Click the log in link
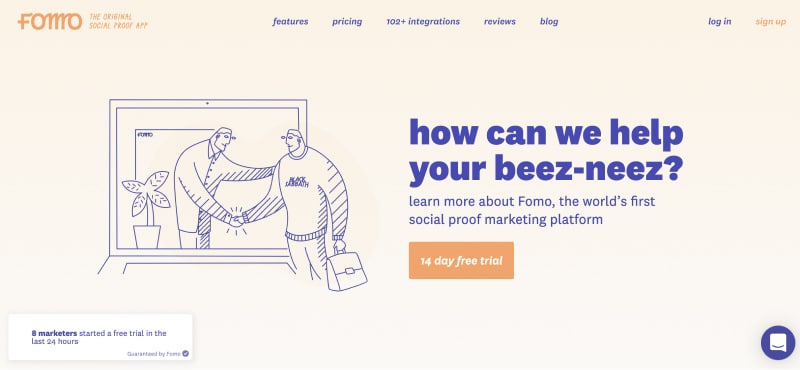Image resolution: width=800 pixels, height=370 pixels. tap(719, 21)
